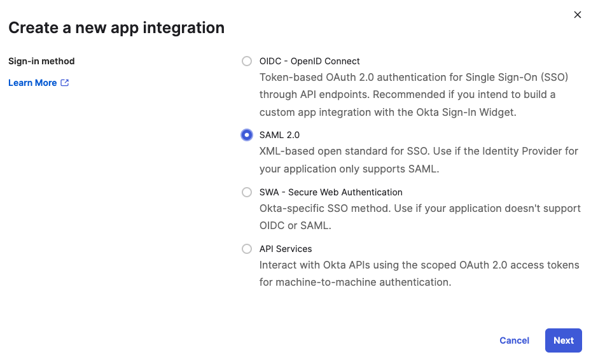Screen dimensions: 591x364
Task: Select the OIDC - OpenID Connect radio button
Action: click(247, 61)
